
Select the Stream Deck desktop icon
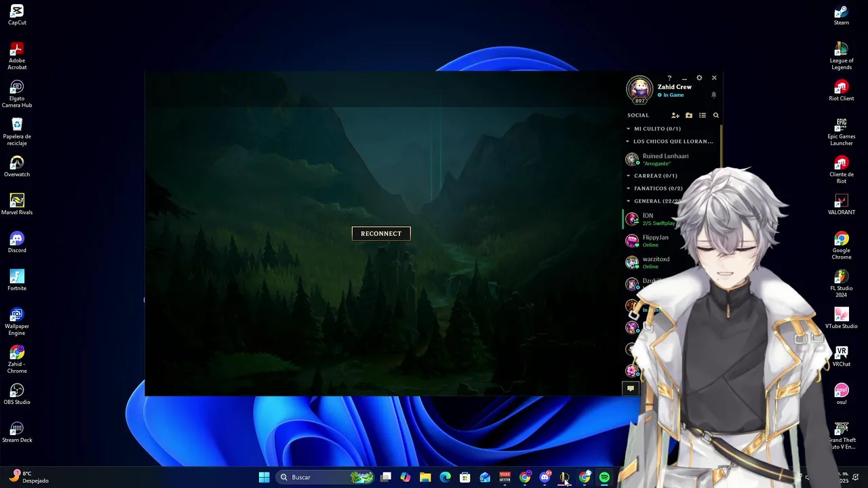tap(17, 432)
